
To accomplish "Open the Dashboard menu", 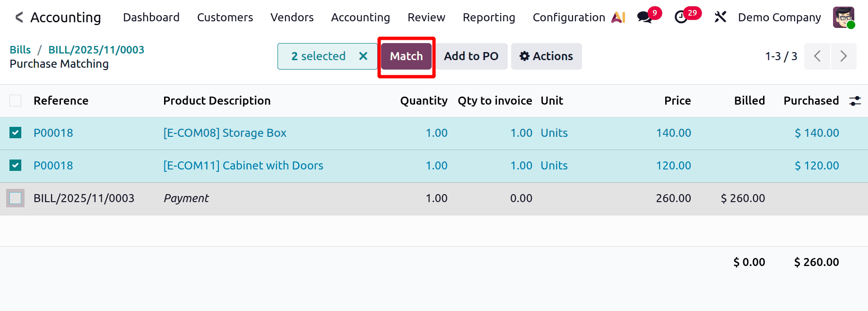I will (x=151, y=18).
